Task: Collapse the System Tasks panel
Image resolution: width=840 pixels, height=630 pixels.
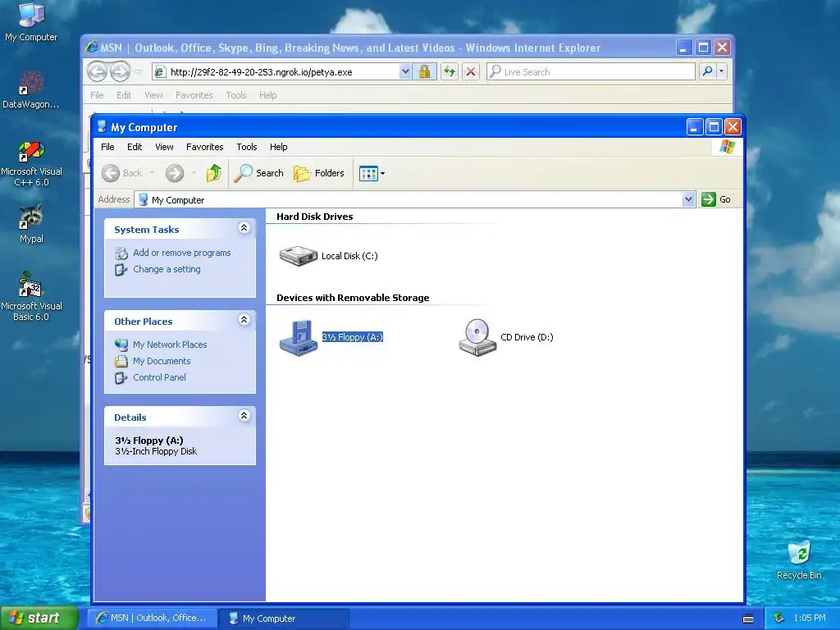Action: tap(244, 228)
